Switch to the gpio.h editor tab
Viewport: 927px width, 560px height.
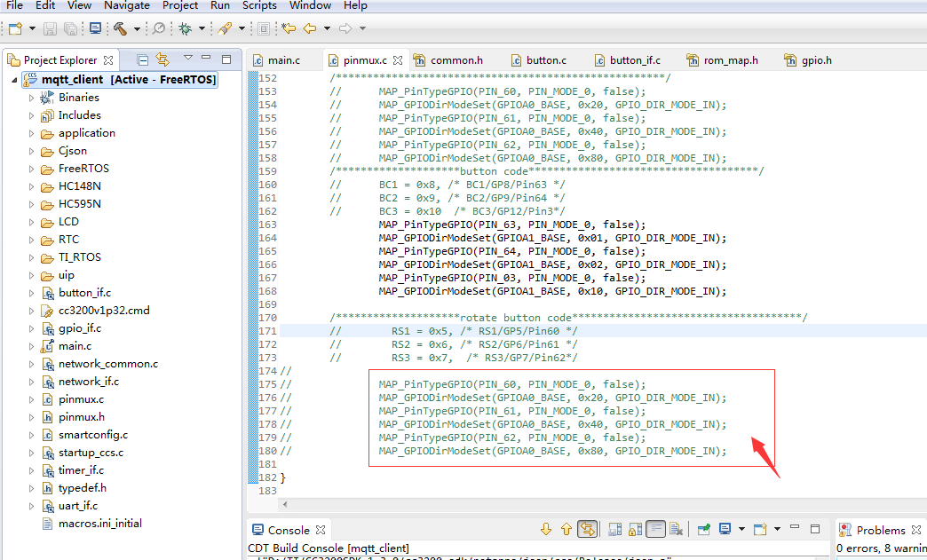808,60
